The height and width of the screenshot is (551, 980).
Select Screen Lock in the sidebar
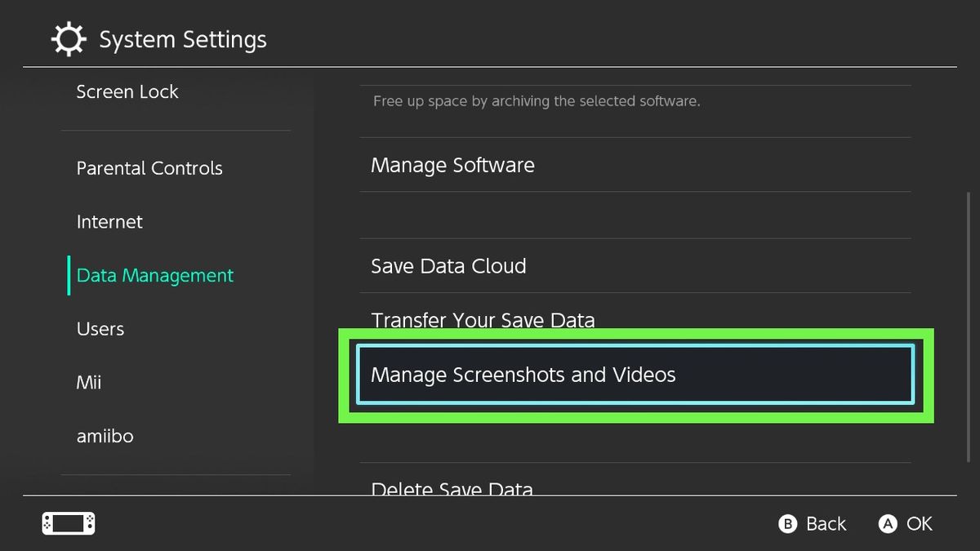127,91
